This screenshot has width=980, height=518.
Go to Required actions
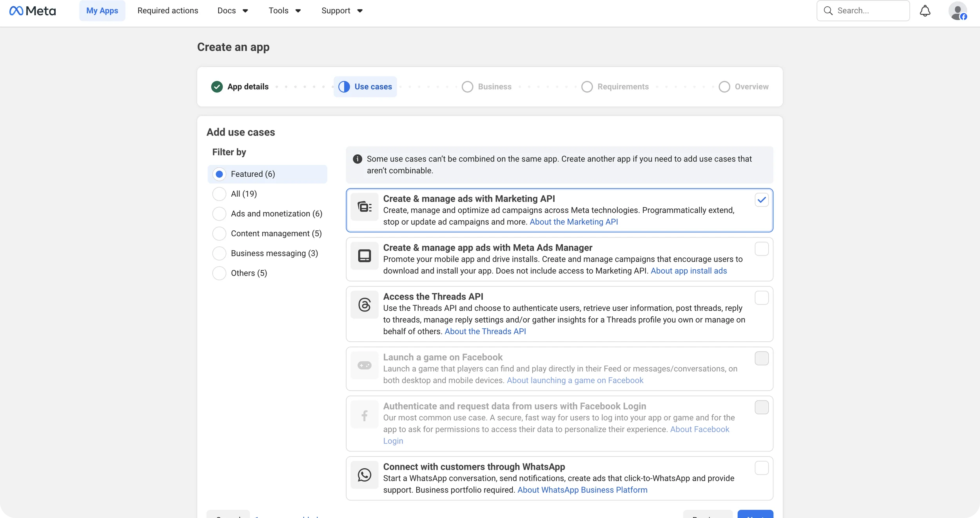point(168,11)
